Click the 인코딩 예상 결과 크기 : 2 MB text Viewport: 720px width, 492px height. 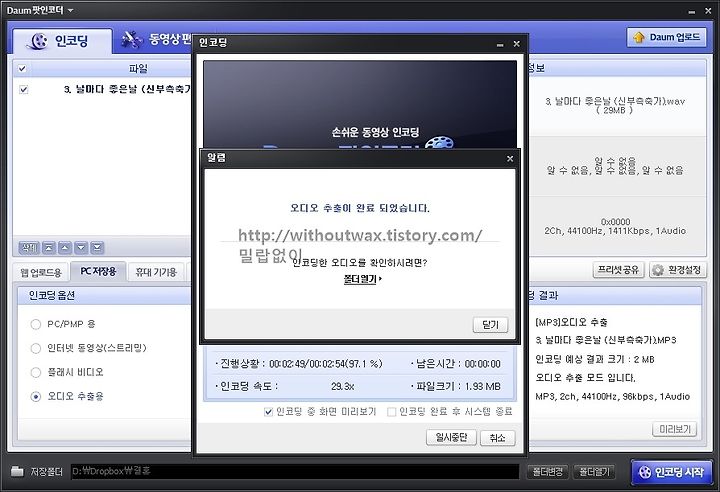(x=595, y=359)
